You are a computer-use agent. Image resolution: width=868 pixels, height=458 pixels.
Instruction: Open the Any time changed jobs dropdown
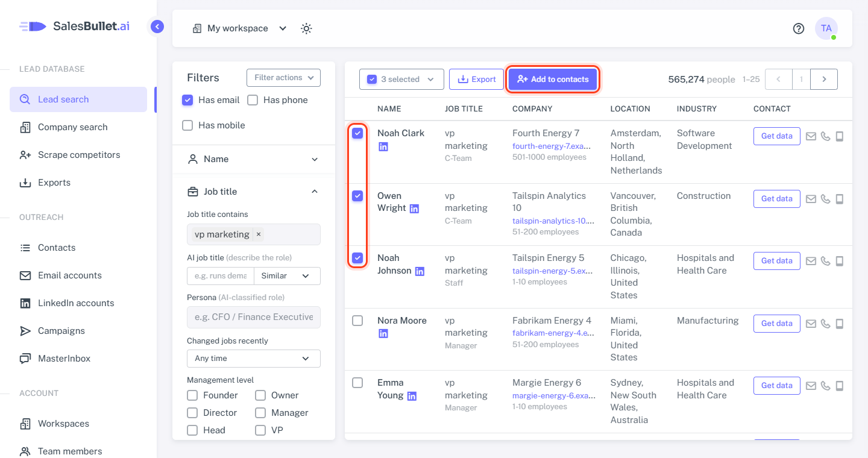pos(254,358)
